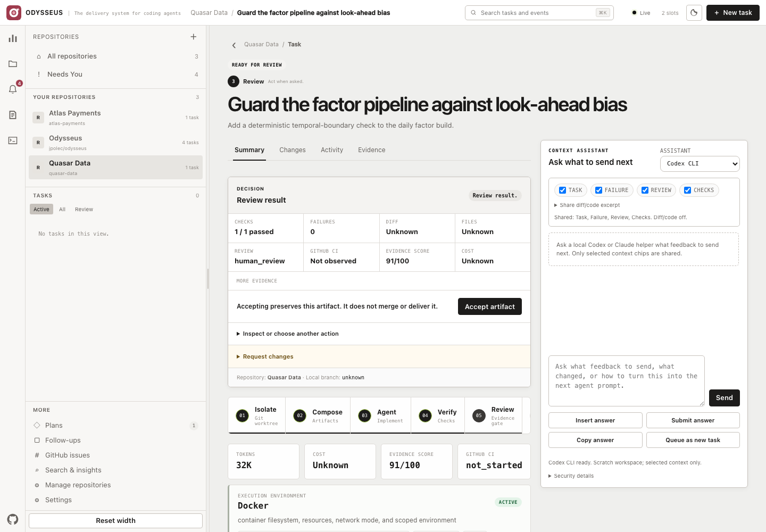Select the All tasks filter
This screenshot has height=532, width=766.
pyautogui.click(x=62, y=210)
